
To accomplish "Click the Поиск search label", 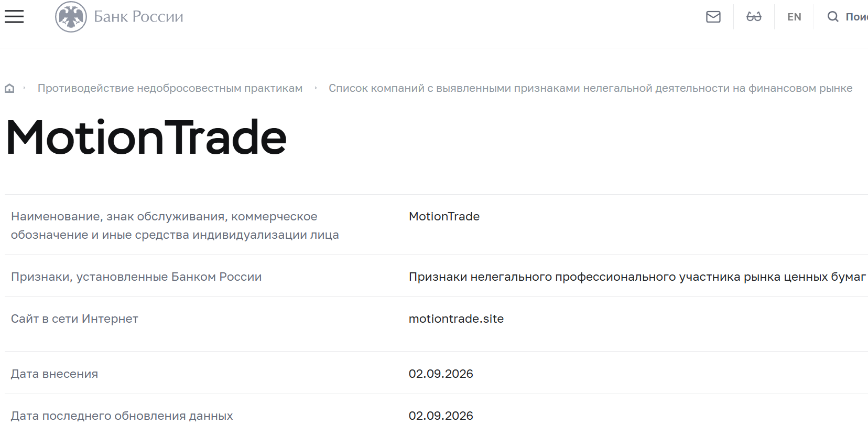I will (x=856, y=17).
